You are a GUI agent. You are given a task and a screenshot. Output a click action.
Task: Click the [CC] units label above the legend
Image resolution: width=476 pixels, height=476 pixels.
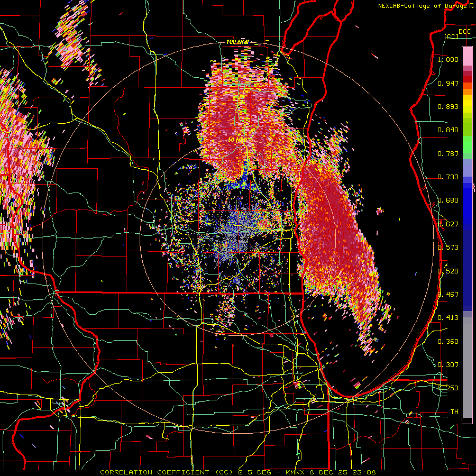pos(452,36)
